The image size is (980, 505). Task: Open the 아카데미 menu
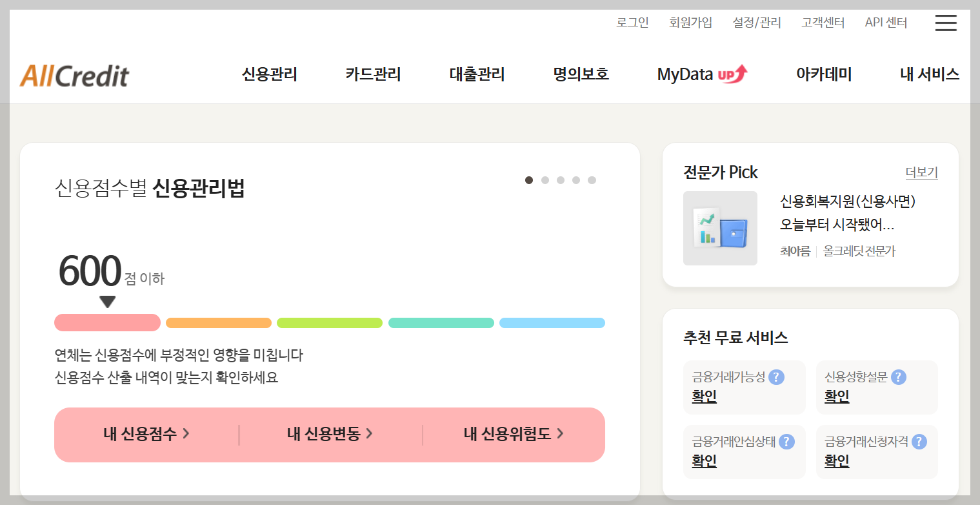824,74
